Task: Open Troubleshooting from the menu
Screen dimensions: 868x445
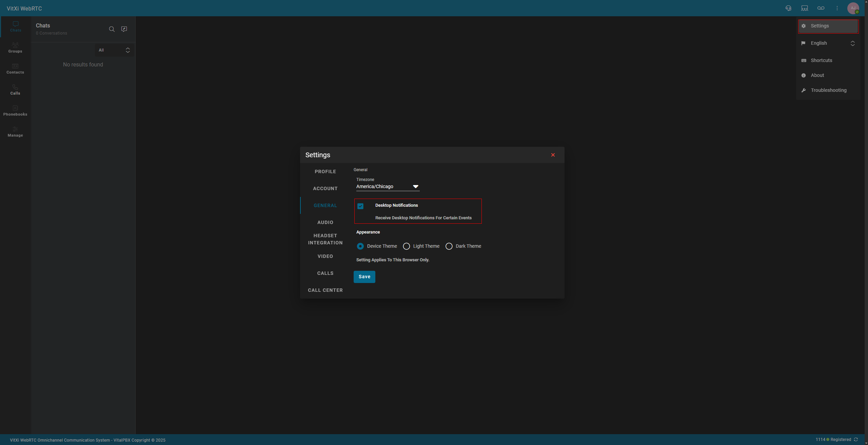Action: 828,90
